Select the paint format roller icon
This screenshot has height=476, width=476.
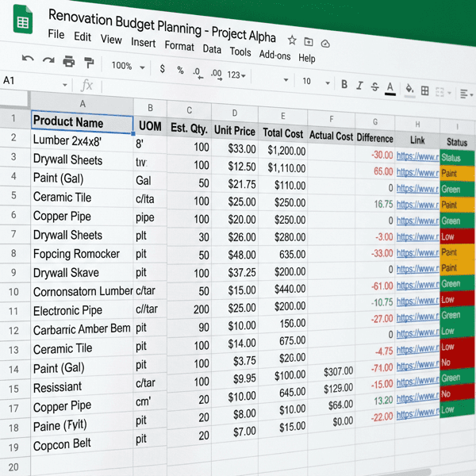pyautogui.click(x=89, y=63)
